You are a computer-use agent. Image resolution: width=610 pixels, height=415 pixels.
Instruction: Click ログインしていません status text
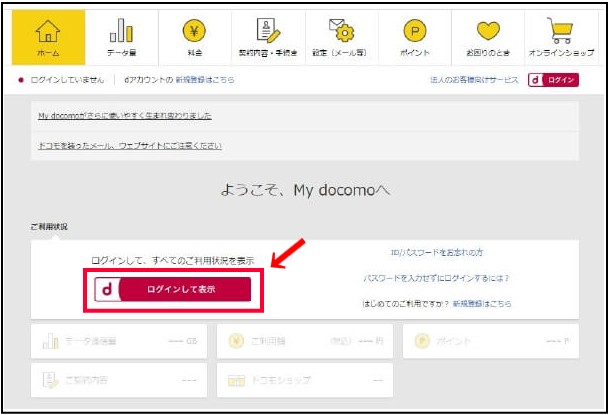(67, 80)
